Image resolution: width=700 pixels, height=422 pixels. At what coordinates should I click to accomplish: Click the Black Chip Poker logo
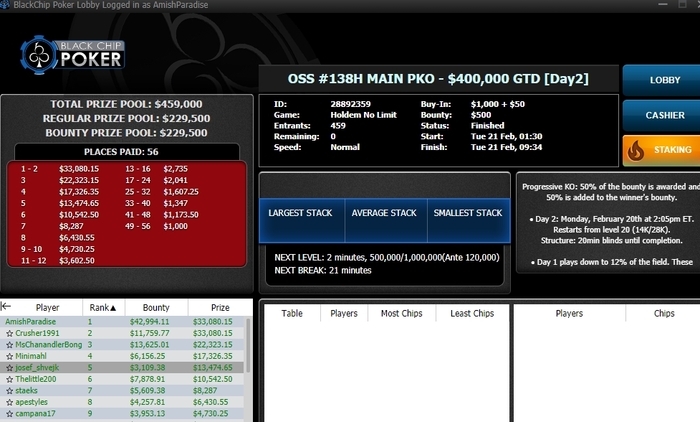coord(72,55)
